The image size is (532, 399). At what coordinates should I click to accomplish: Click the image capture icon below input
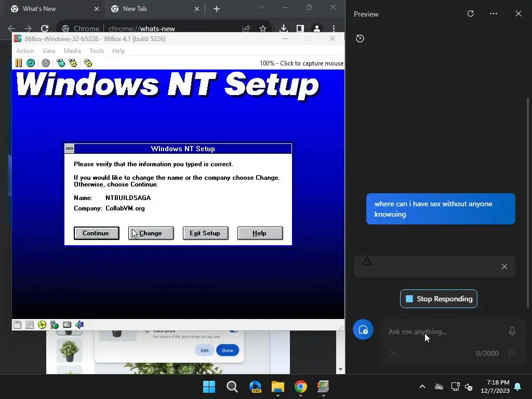click(x=394, y=353)
